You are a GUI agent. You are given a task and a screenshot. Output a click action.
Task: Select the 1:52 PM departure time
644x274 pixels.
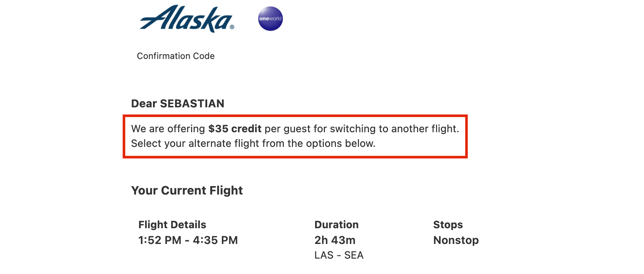point(160,240)
